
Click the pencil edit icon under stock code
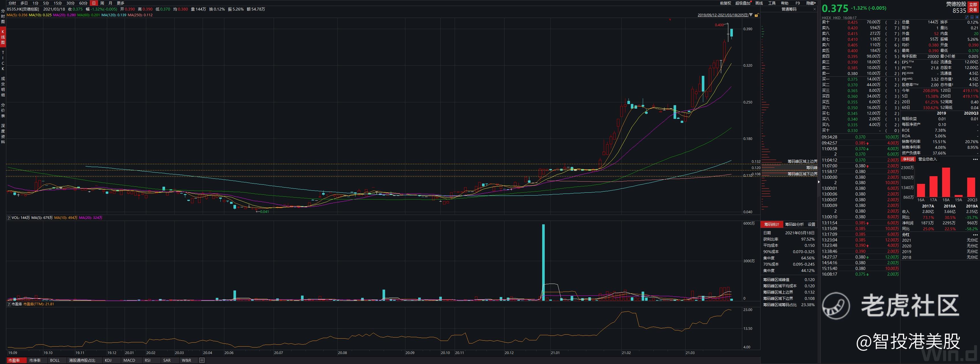point(967,17)
